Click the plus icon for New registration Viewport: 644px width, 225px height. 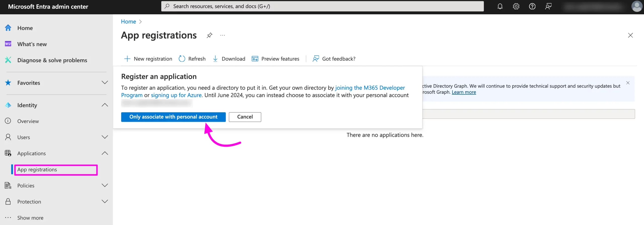click(127, 59)
